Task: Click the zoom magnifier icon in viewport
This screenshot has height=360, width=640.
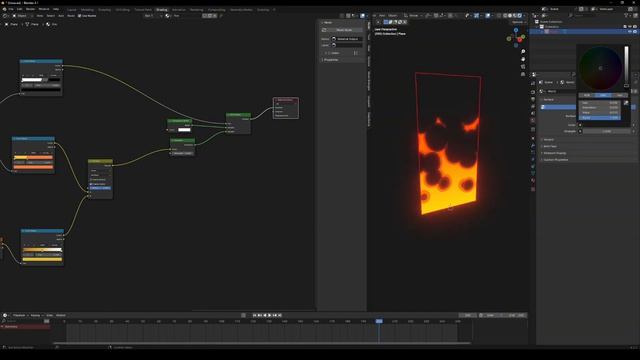Action: 523,52
